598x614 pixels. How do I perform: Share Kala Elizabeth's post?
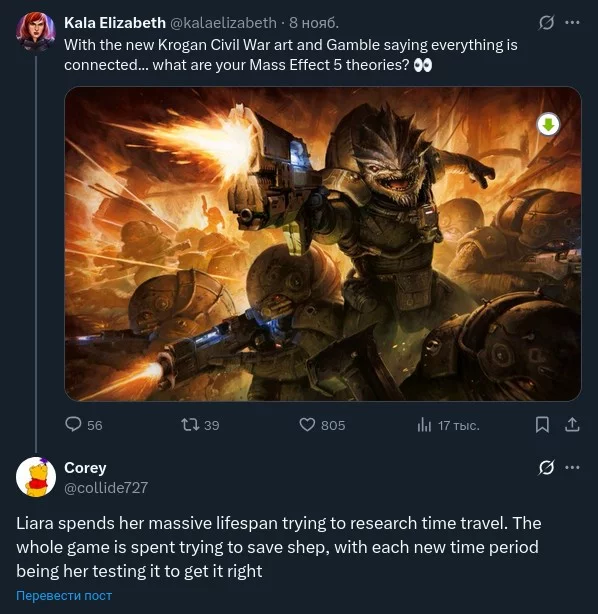tap(572, 425)
